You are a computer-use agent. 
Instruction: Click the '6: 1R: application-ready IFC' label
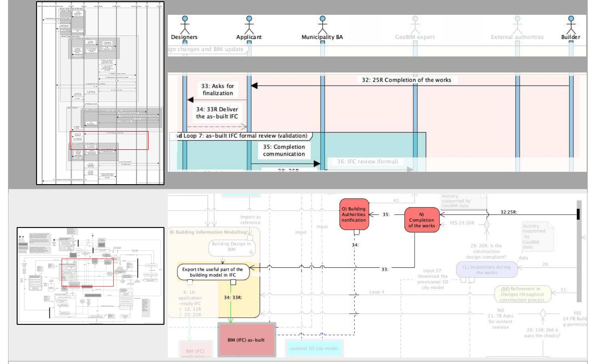pos(190,298)
